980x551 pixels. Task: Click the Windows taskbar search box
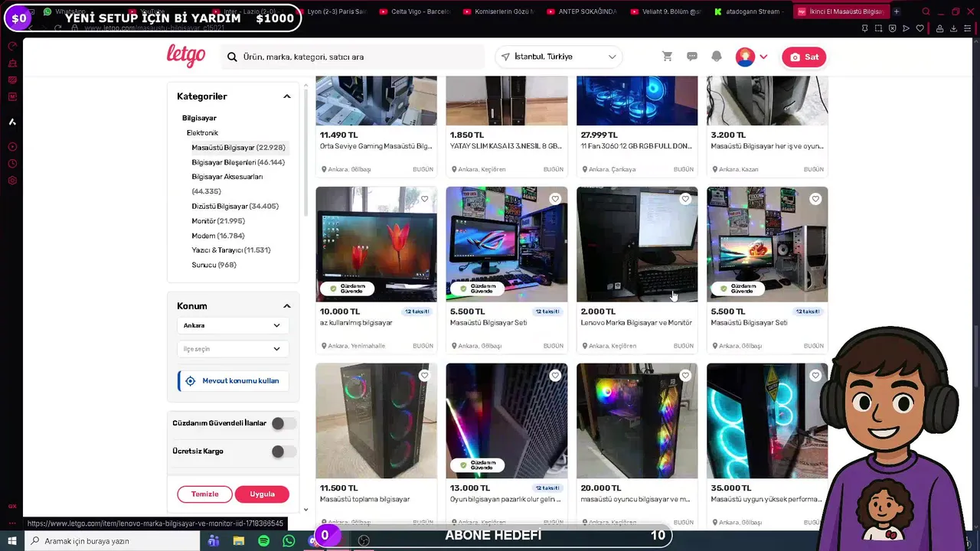pyautogui.click(x=112, y=540)
